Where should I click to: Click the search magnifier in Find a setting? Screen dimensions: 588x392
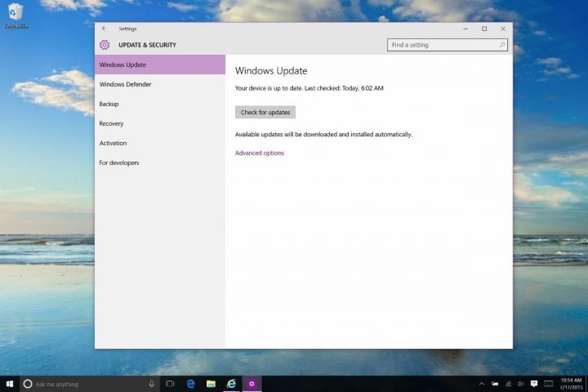click(x=501, y=45)
